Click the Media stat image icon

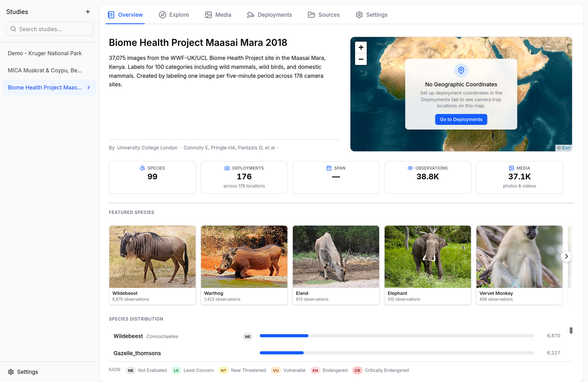pyautogui.click(x=511, y=168)
